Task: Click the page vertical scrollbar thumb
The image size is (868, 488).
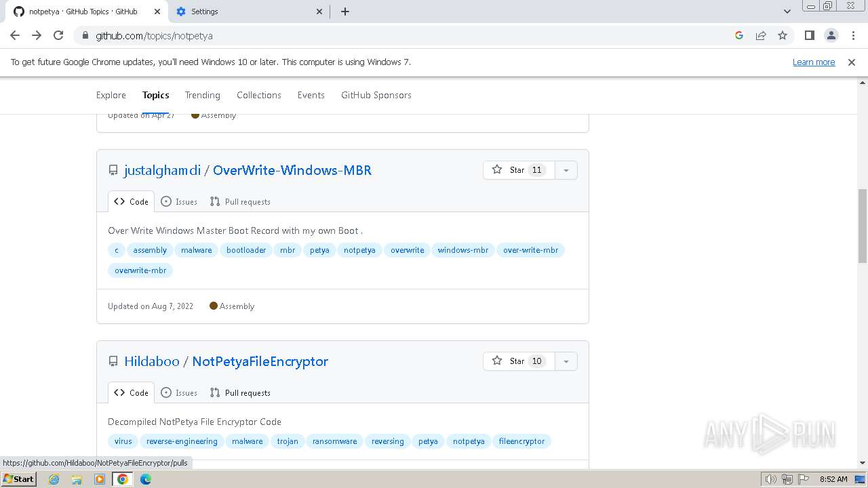Action: coord(862,226)
